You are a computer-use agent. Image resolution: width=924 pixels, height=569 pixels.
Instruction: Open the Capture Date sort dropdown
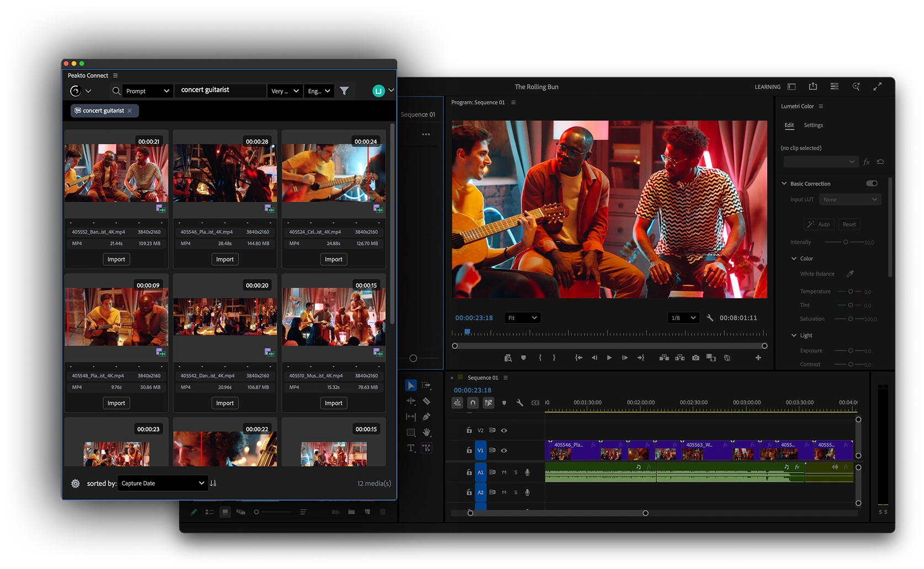pos(162,483)
